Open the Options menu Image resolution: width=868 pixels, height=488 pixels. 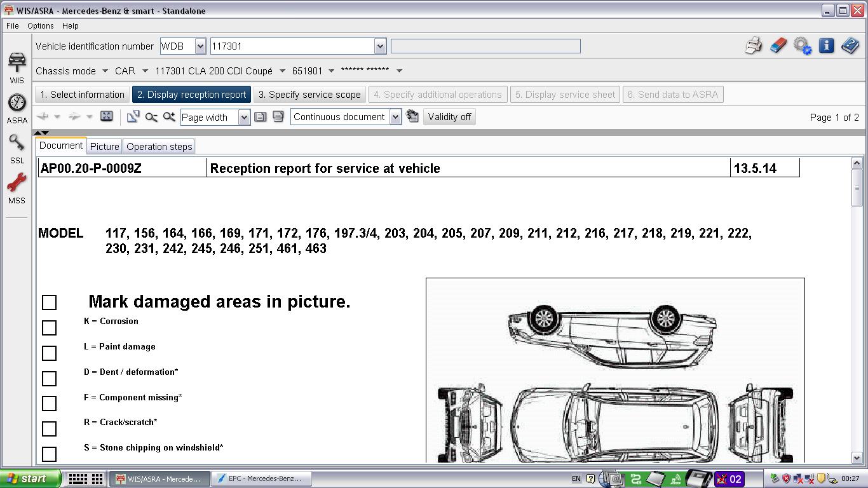[40, 26]
